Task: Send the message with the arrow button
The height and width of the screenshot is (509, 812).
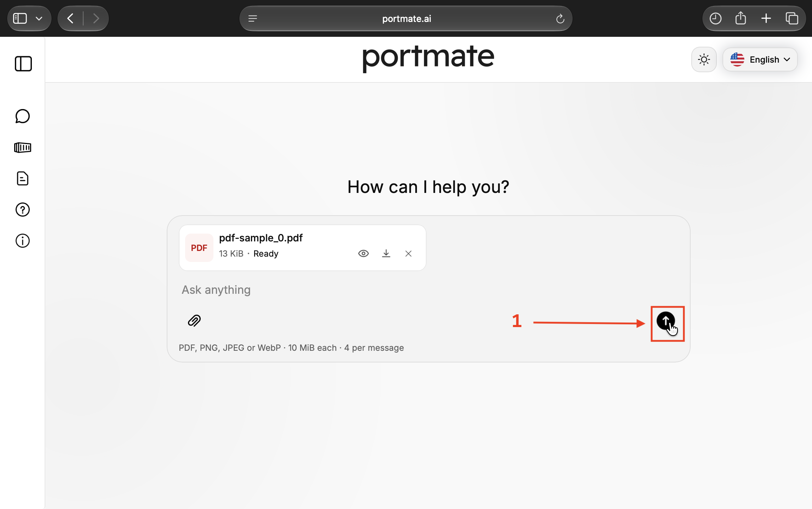Action: tap(665, 321)
